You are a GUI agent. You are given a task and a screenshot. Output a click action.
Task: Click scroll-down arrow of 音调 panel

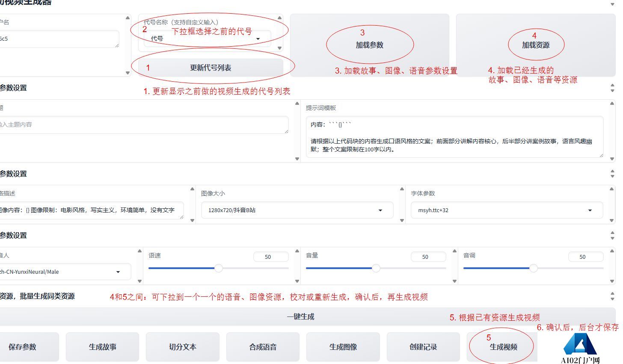612,281
